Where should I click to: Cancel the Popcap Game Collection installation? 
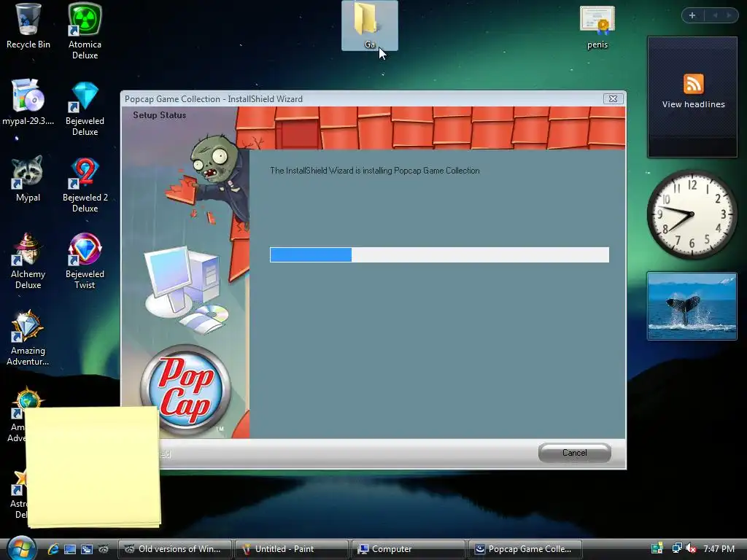click(x=575, y=452)
